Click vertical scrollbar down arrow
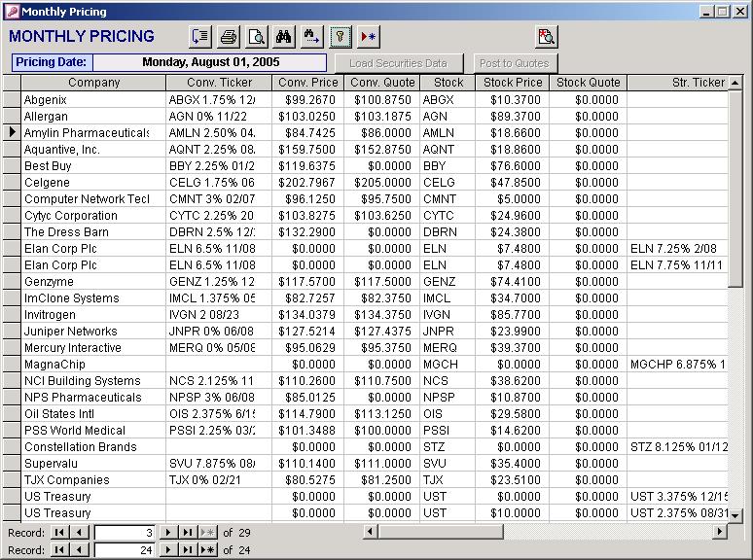Screen dimensions: 753x560 (735, 515)
